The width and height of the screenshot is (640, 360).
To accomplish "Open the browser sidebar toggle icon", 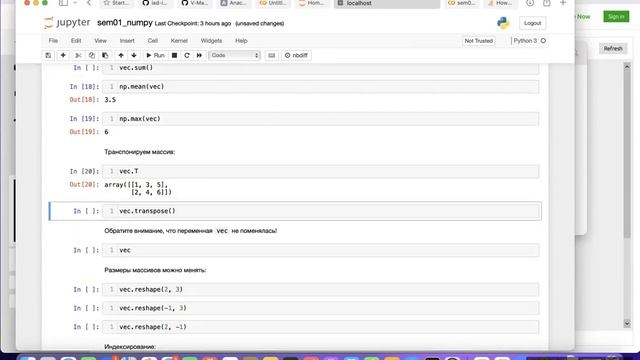I will 63,3.
